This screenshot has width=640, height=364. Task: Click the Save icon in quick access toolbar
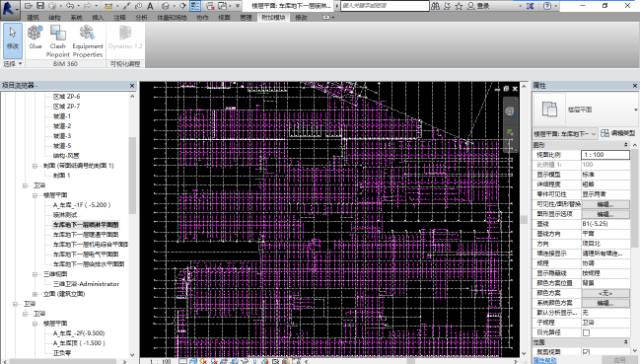pos(40,6)
